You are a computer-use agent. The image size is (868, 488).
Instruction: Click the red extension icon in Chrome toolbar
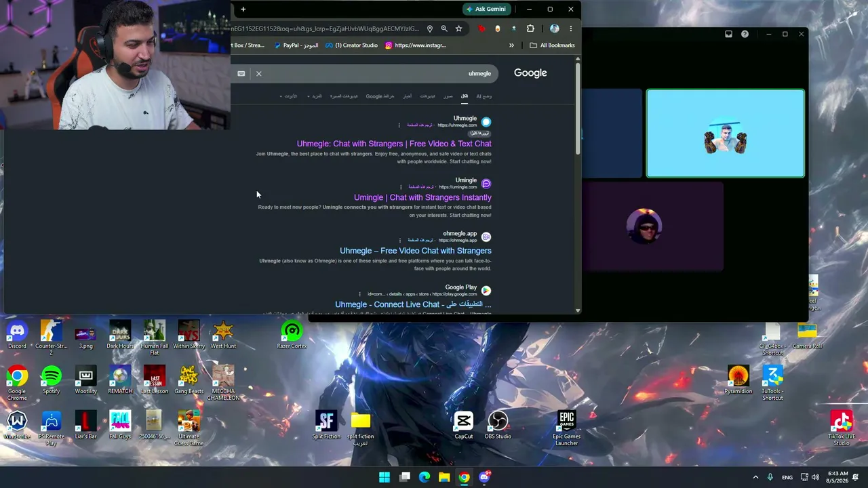[481, 28]
